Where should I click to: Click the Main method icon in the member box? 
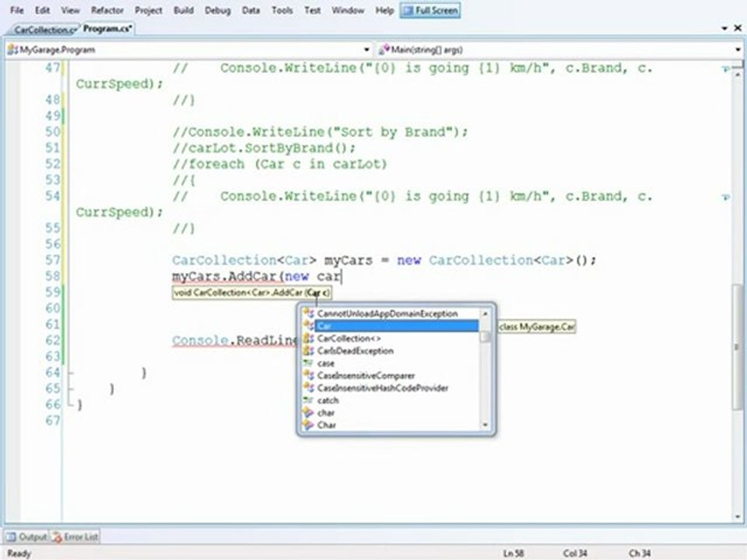point(384,50)
